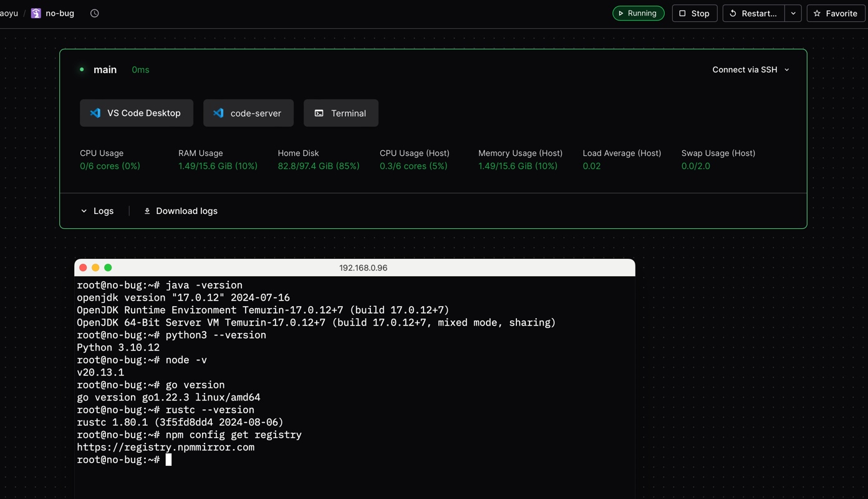Click the no-bug workspace avatar icon
868x499 pixels.
tap(36, 13)
